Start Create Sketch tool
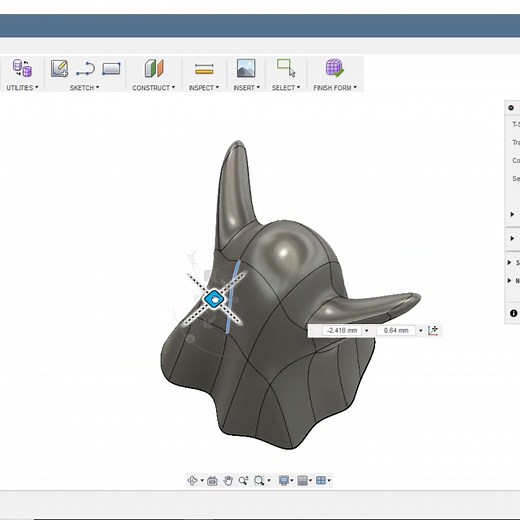The image size is (520, 520). [x=59, y=68]
